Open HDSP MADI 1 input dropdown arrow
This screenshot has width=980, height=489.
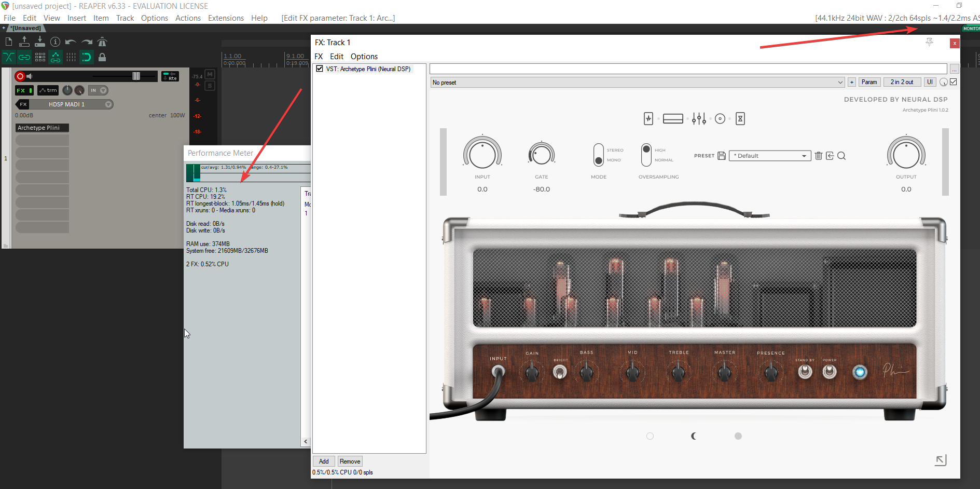[108, 104]
